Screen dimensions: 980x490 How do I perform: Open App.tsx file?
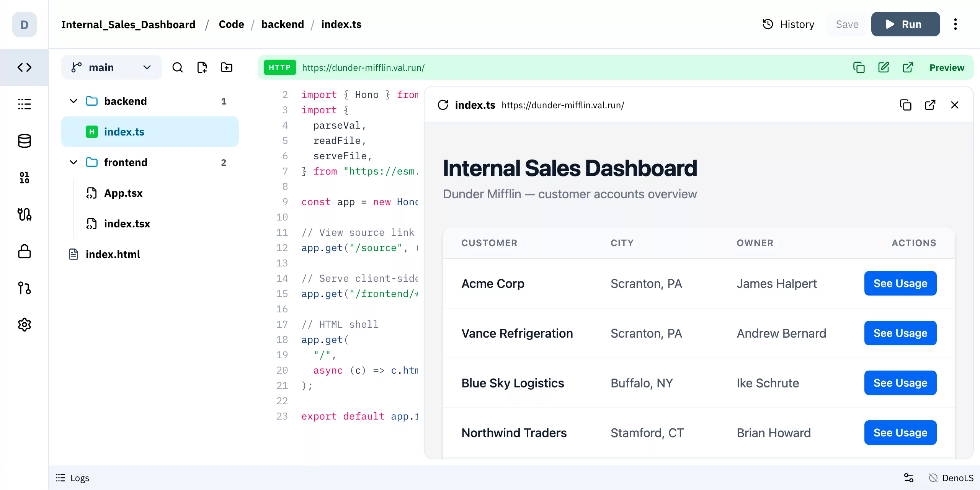click(123, 193)
